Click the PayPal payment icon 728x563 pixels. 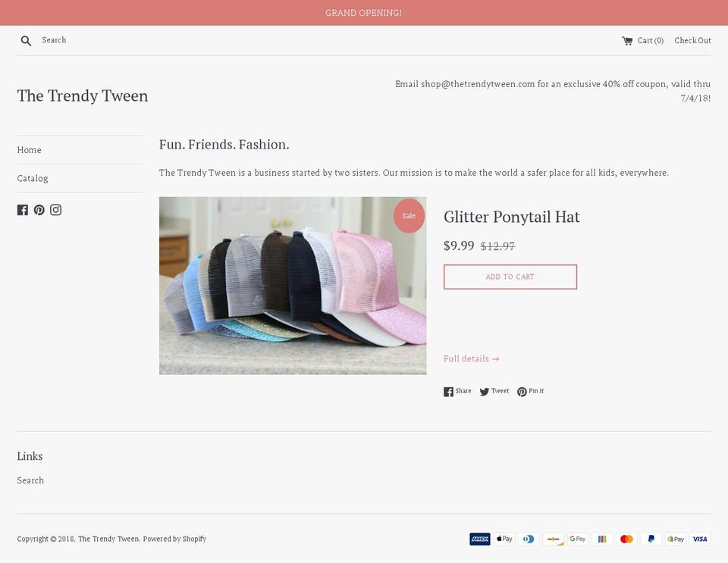point(651,539)
